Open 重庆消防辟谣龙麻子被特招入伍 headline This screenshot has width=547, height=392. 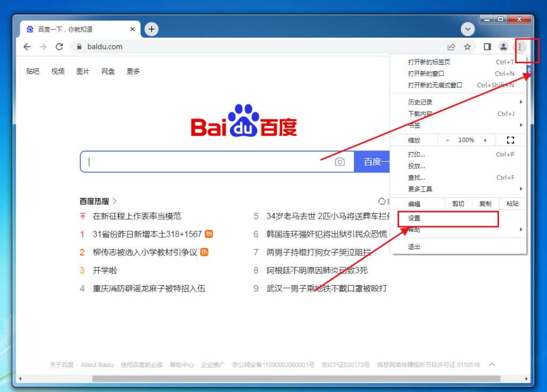[x=149, y=288]
